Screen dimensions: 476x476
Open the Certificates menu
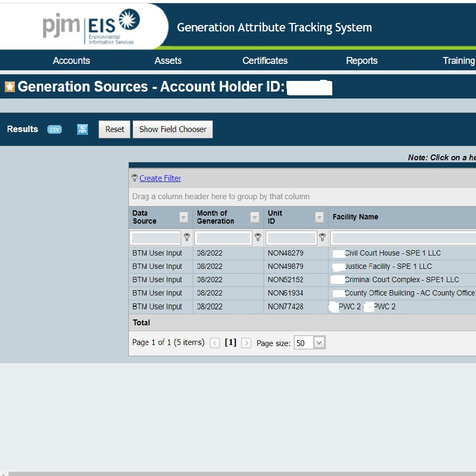[265, 61]
